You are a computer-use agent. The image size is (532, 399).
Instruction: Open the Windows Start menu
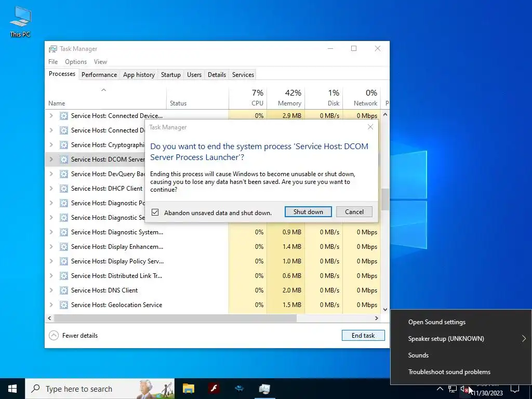coord(12,389)
